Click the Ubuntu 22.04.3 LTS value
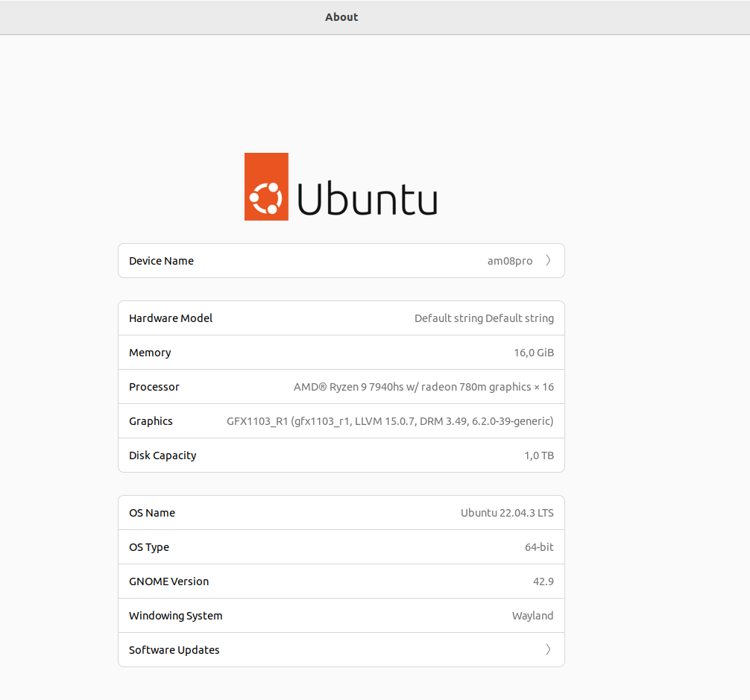This screenshot has height=700, width=750. click(x=507, y=513)
